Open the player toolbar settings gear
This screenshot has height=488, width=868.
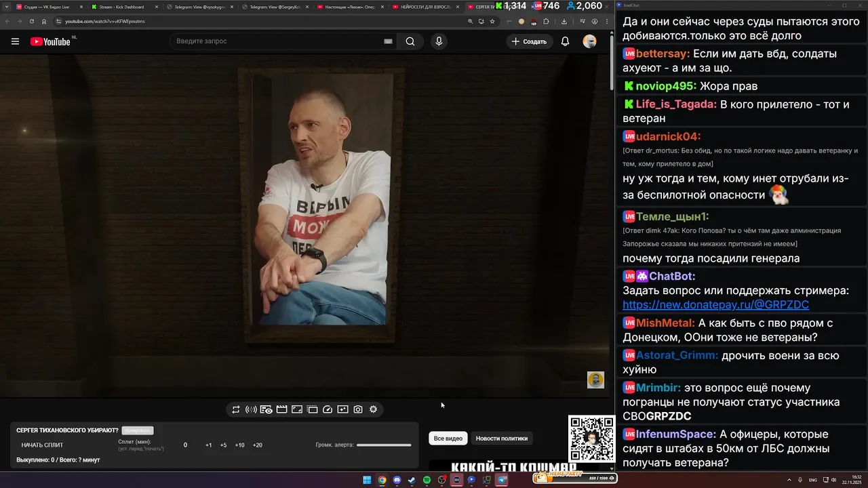coord(373,409)
